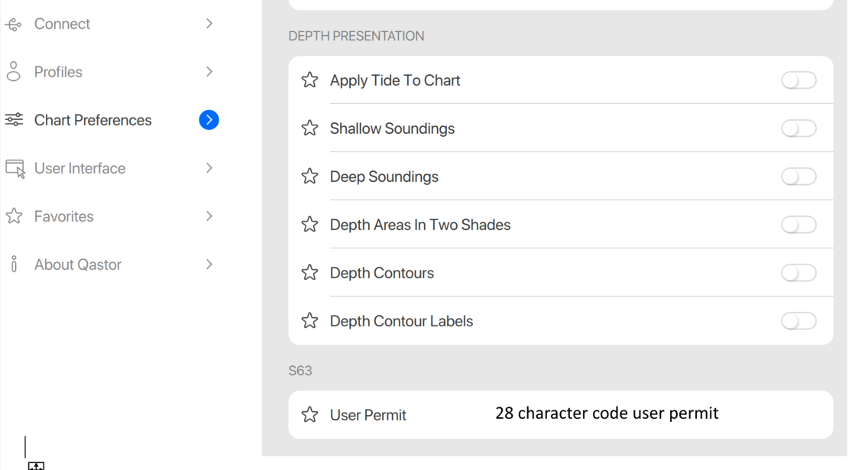Star Depth Areas In Two Shades
This screenshot has height=470, width=868.
tap(309, 225)
